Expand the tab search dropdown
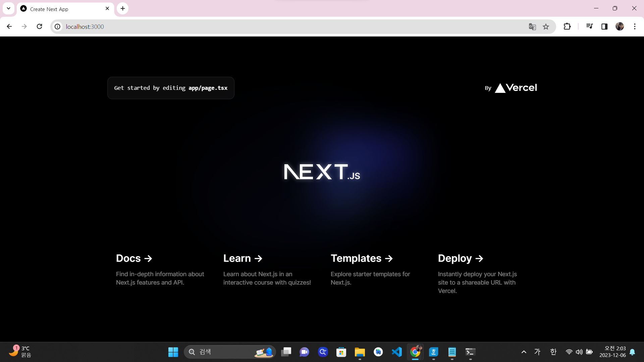 (8, 8)
